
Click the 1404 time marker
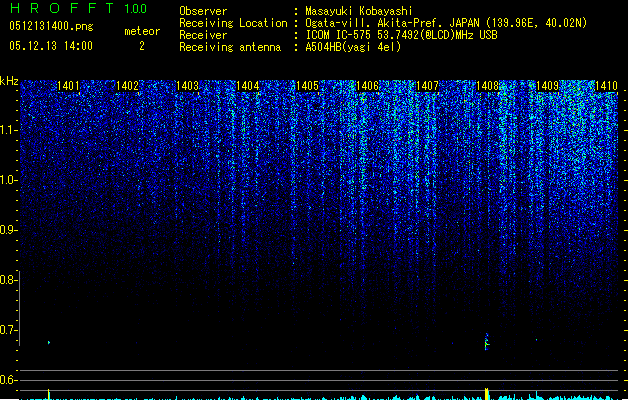click(x=248, y=86)
